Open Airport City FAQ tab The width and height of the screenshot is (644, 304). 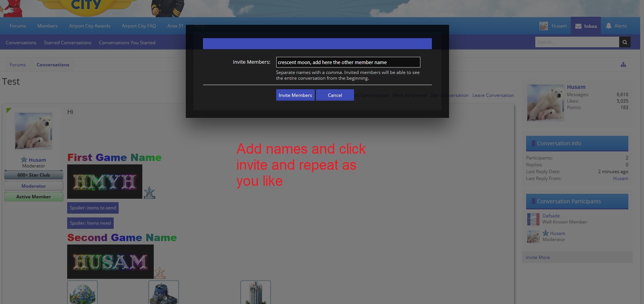(139, 26)
